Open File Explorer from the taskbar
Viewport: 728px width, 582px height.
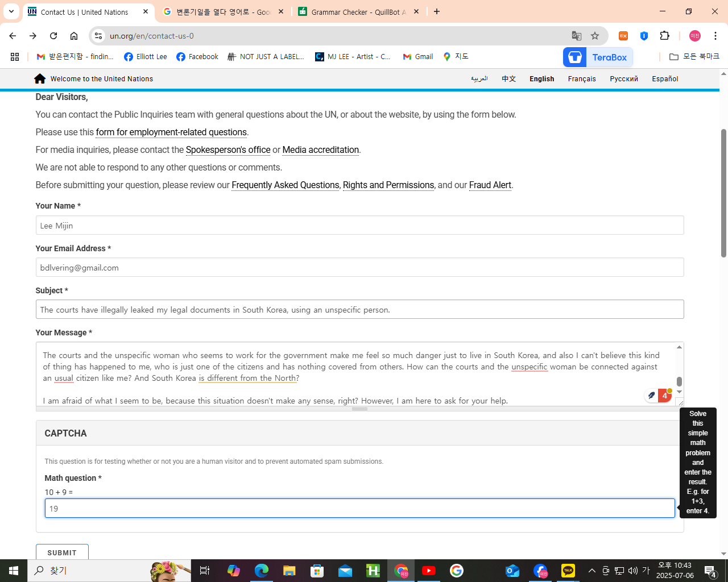[289, 571]
